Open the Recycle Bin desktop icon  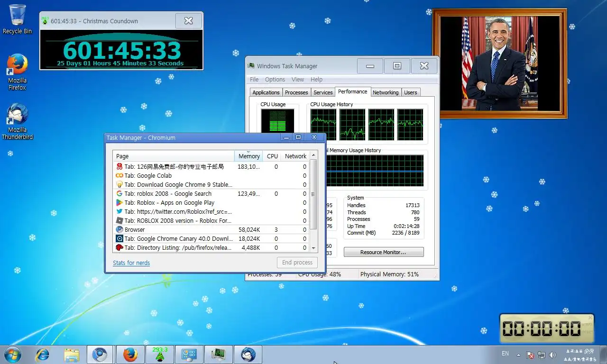17,19
